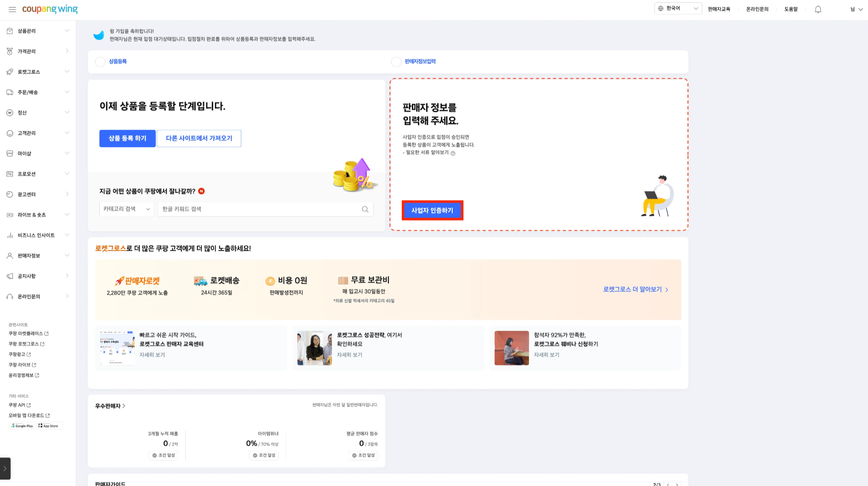
Task: Open 주문/배송 via the truck sidebar icon
Action: pos(10,92)
